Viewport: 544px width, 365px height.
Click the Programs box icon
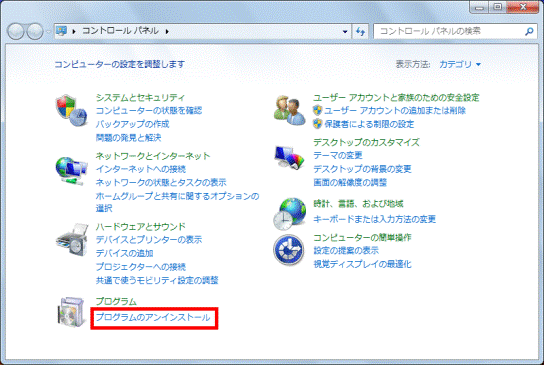(71, 312)
